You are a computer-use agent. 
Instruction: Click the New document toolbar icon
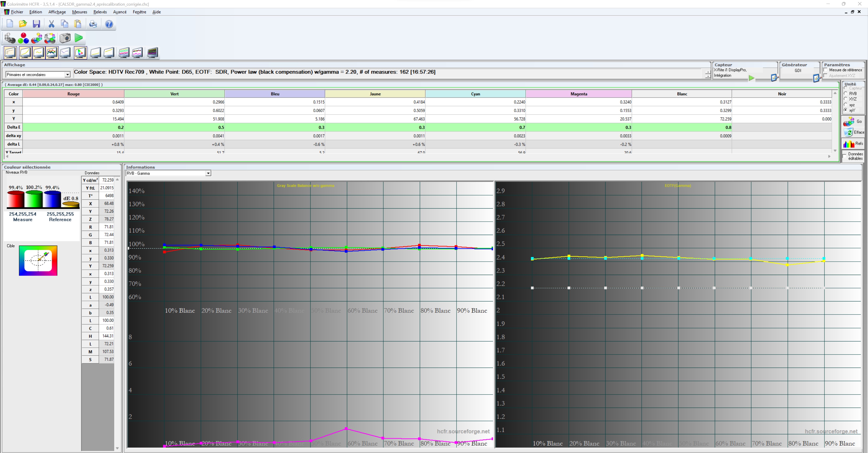[10, 24]
